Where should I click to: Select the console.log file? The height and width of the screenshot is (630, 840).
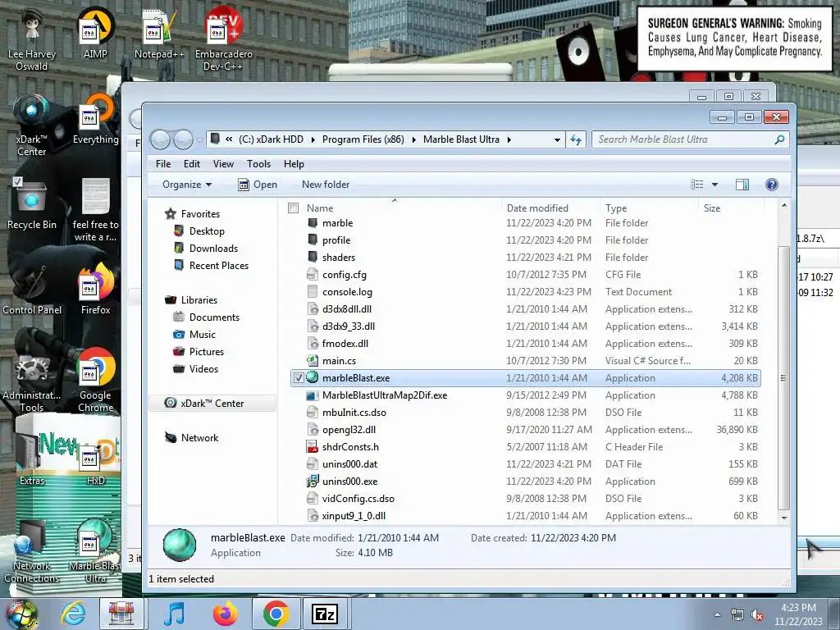(525, 292)
